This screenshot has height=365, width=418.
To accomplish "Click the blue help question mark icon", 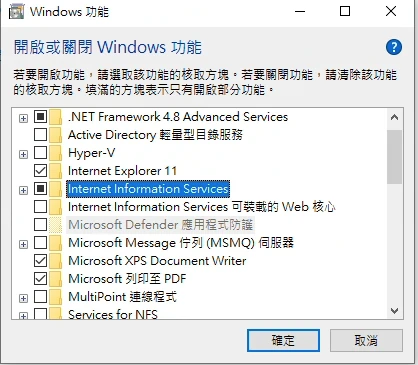I will tap(394, 47).
